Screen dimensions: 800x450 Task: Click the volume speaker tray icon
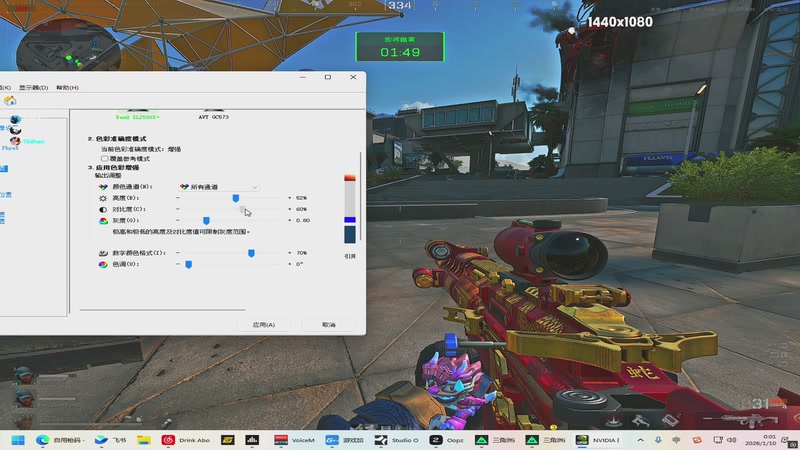coord(732,440)
